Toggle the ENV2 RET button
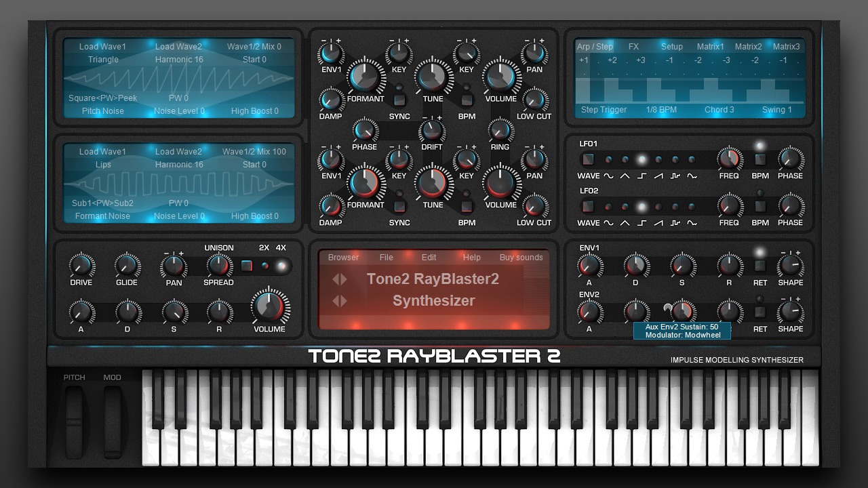Viewport: 868px width, 488px height. pos(760,313)
